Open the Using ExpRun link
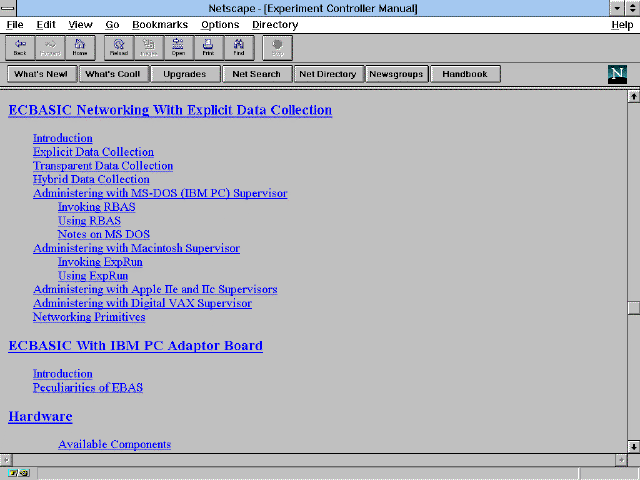Viewport: 640px width, 480px height. point(93,276)
